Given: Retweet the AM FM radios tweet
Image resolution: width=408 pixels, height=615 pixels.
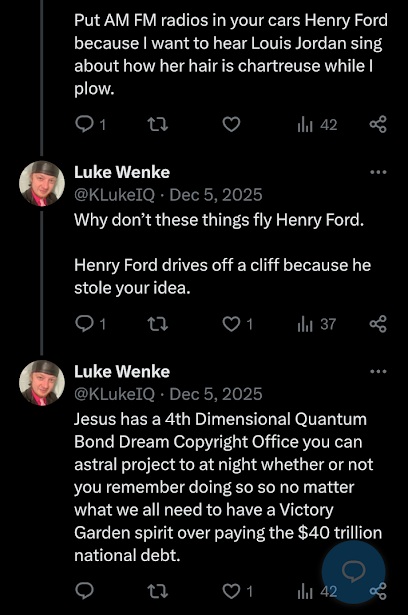Looking at the screenshot, I should pyautogui.click(x=158, y=125).
